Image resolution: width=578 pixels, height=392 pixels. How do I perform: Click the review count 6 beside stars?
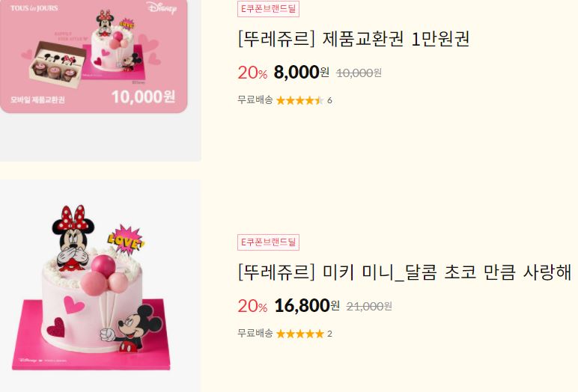tap(329, 100)
